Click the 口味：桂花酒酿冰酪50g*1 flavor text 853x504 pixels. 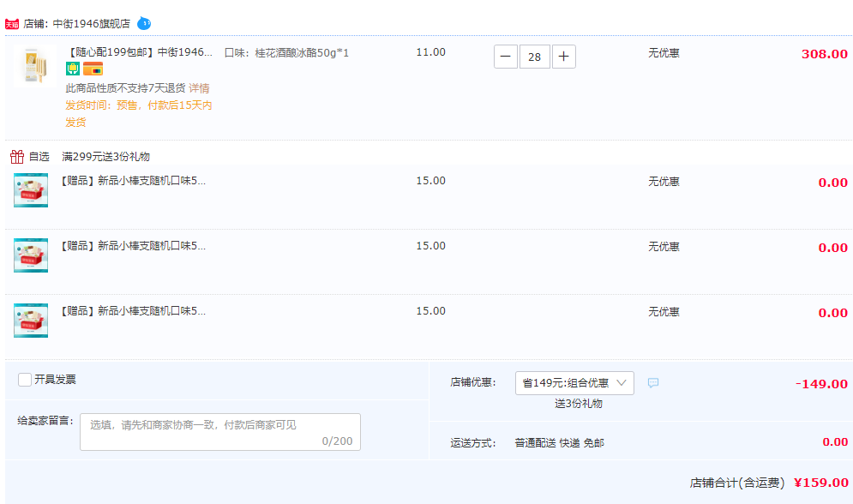point(286,53)
